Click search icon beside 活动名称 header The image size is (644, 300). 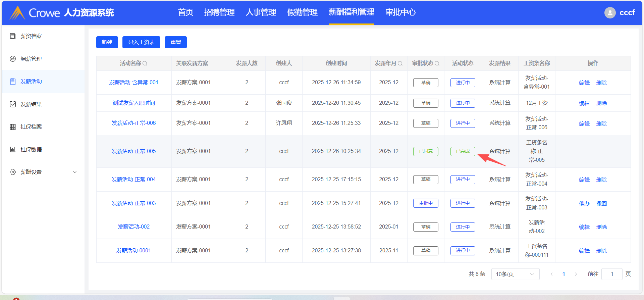[x=145, y=63]
